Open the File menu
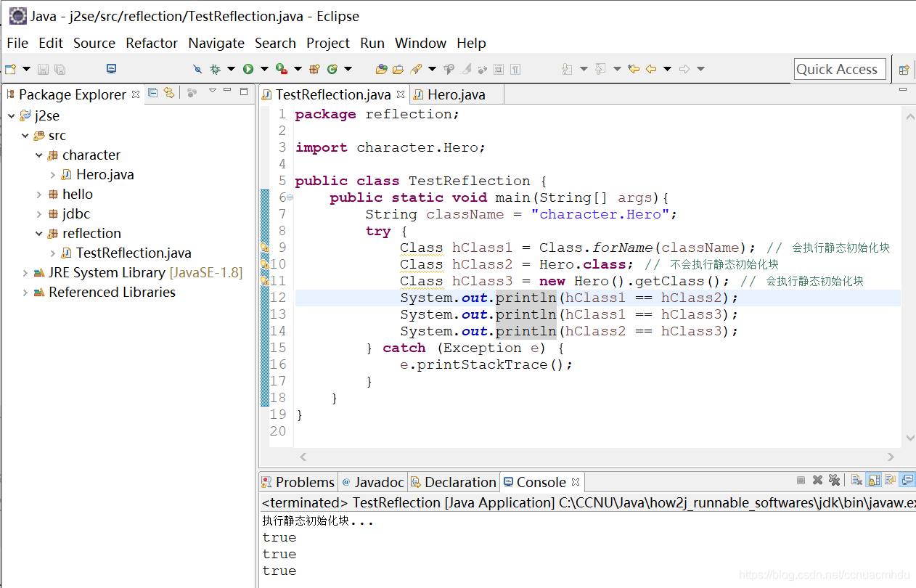This screenshot has height=588, width=916. (x=17, y=43)
